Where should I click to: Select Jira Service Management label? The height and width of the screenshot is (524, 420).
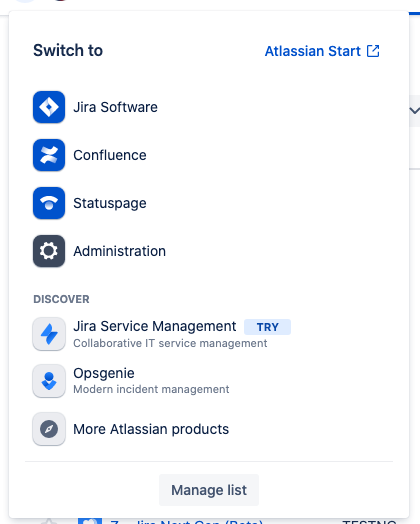pos(155,326)
